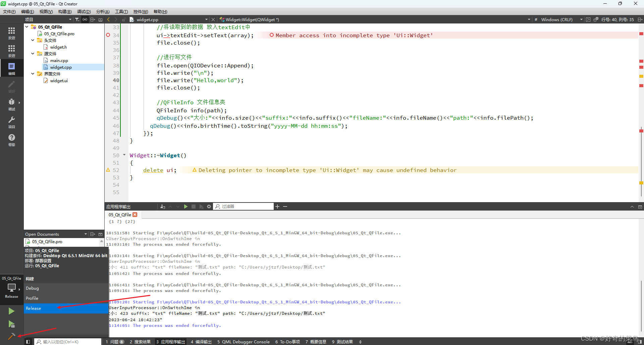This screenshot has height=345, width=644.
Task: Toggle the project tree filter funnel
Action: tap(77, 19)
